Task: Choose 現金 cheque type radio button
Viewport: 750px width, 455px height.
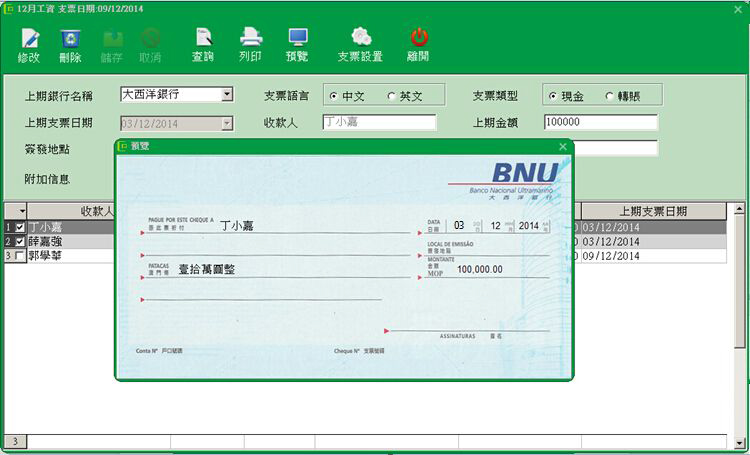Action: tap(553, 97)
